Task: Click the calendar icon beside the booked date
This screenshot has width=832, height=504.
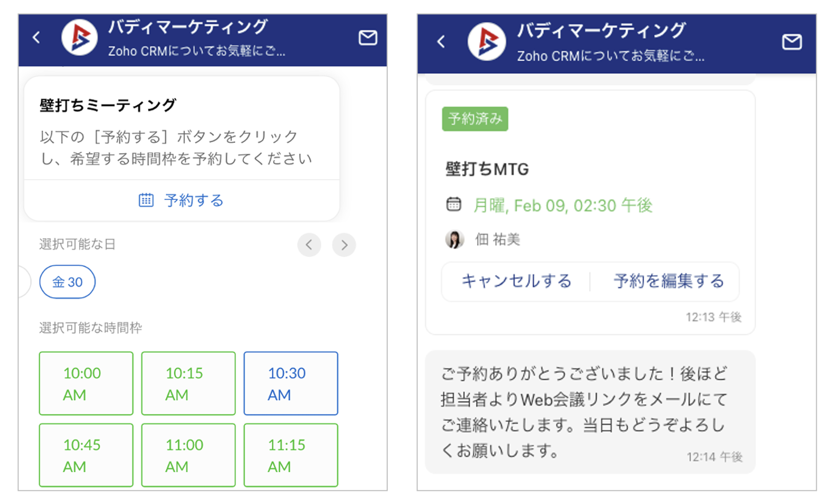Action: (454, 205)
